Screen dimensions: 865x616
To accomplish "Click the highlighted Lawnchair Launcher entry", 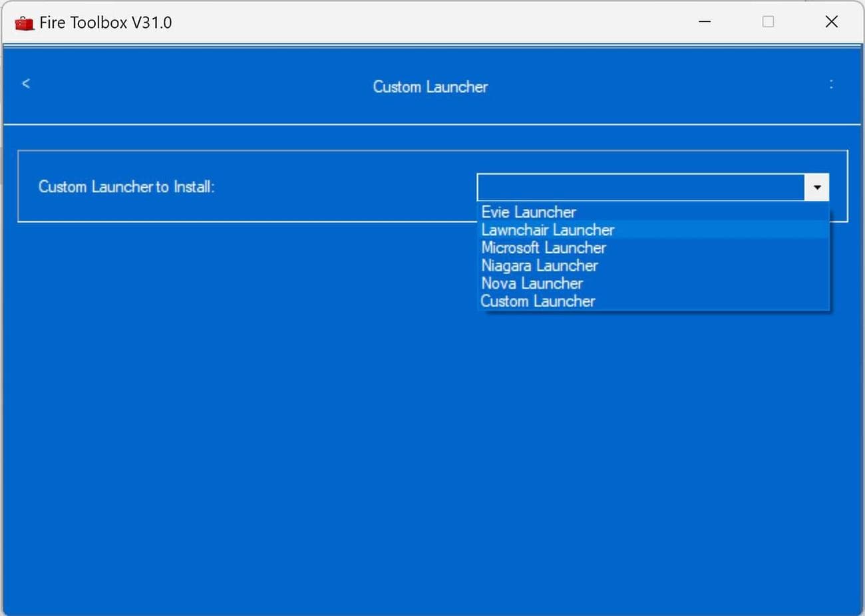I will [x=548, y=230].
